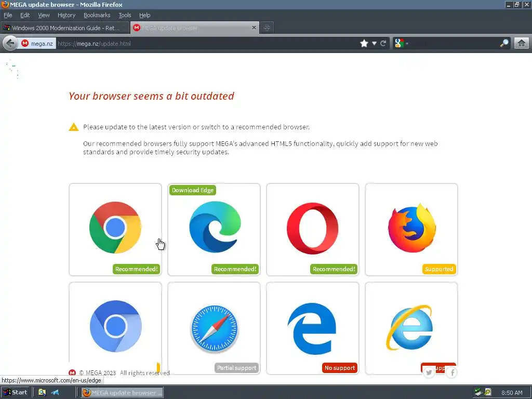
Task: Bookmark this page with the star
Action: tap(364, 44)
